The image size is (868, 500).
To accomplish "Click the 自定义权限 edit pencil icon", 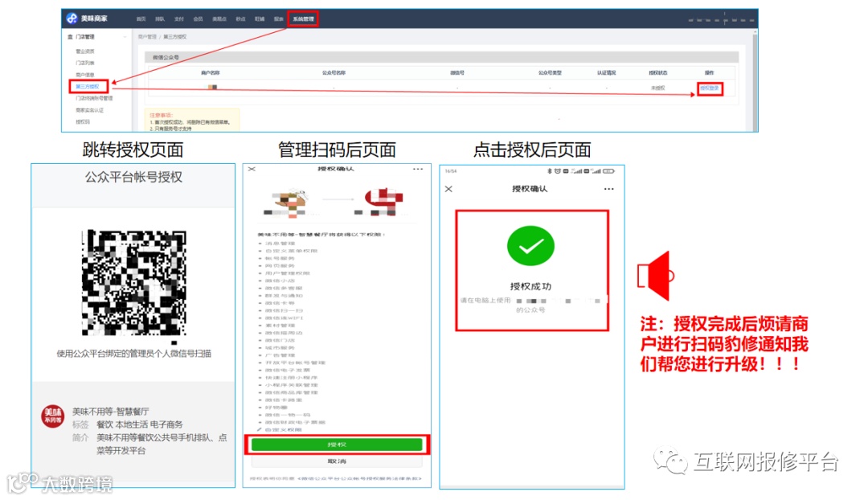I will point(259,429).
